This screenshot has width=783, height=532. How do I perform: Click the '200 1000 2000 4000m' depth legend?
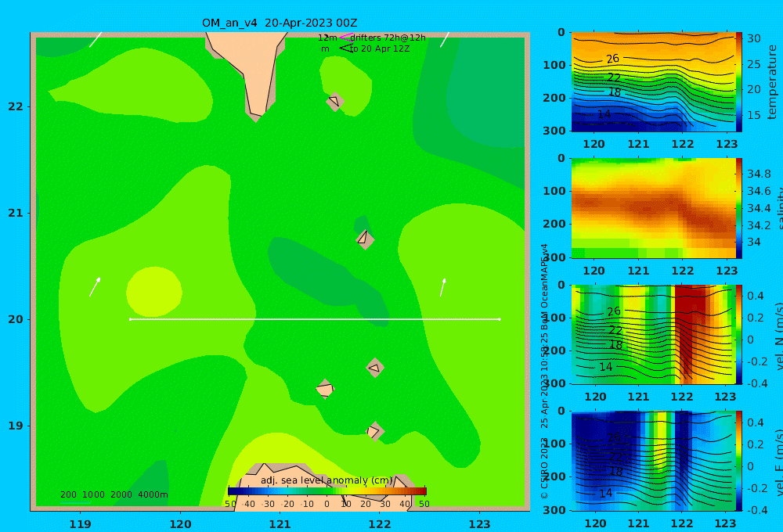[114, 494]
